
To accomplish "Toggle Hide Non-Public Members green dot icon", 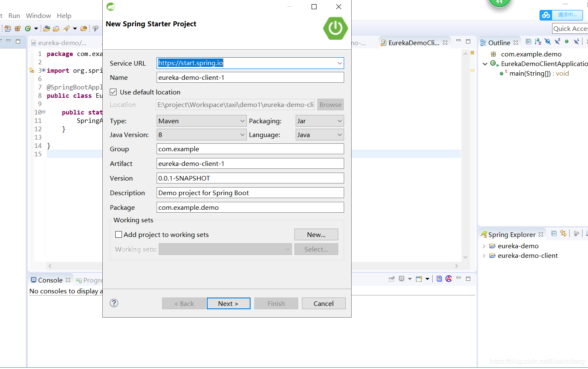I will pos(567,41).
